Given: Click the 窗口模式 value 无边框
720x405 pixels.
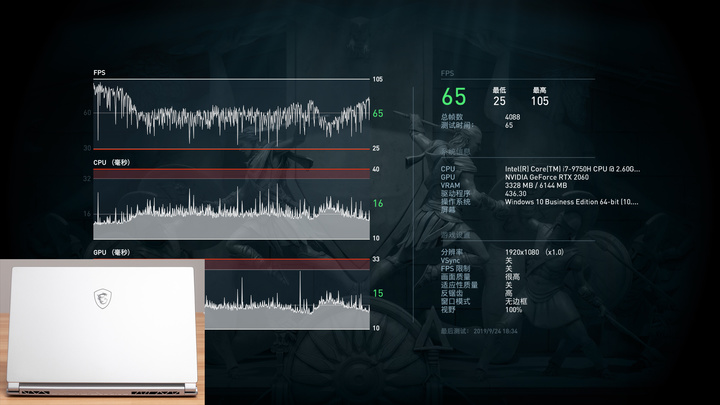Looking at the screenshot, I should point(516,302).
